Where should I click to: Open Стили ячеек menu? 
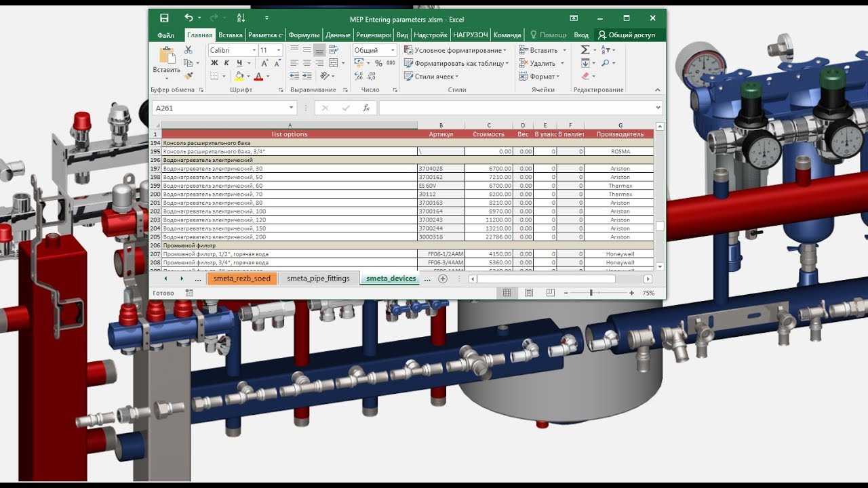click(x=431, y=77)
